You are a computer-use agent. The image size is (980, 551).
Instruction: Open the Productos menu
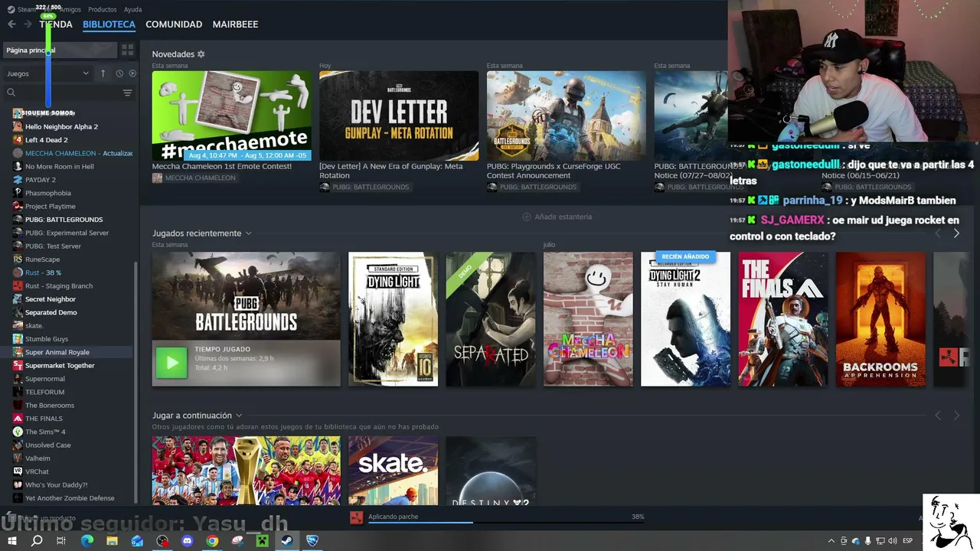tap(102, 9)
